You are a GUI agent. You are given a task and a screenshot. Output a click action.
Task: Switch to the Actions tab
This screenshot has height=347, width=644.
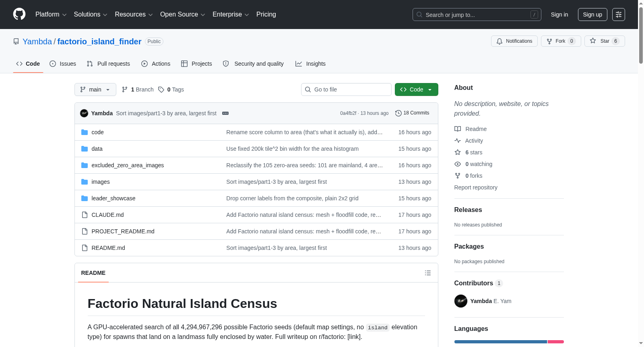[x=156, y=64]
